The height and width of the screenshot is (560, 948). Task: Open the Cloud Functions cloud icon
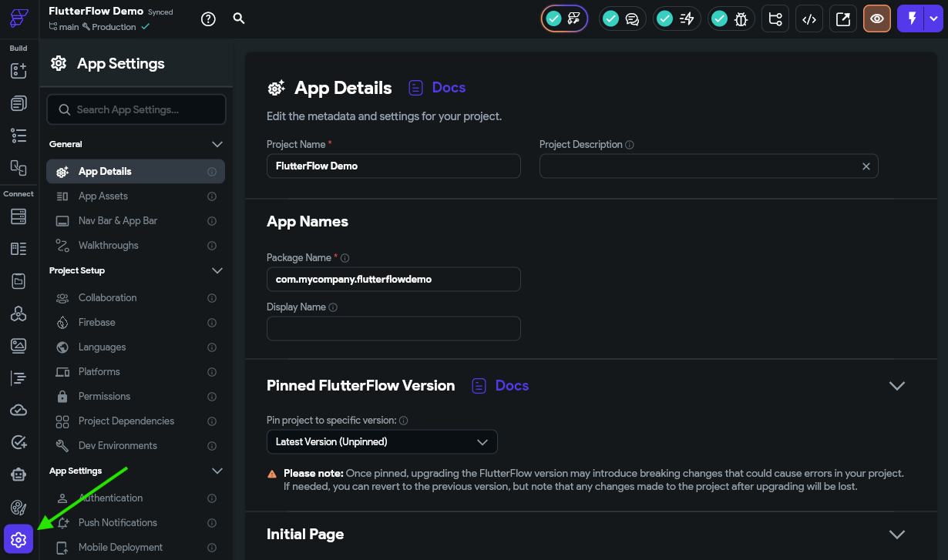pyautogui.click(x=18, y=411)
